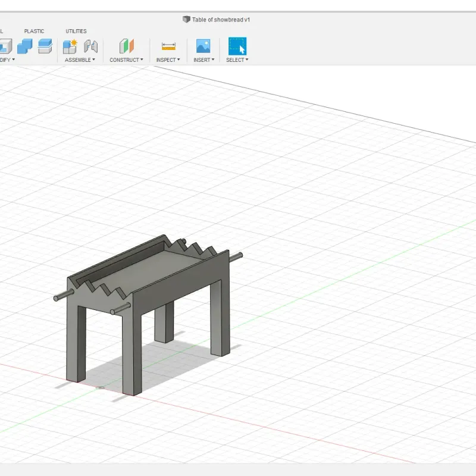
Task: Expand the Modify dropdown menu
Action: click(6, 60)
